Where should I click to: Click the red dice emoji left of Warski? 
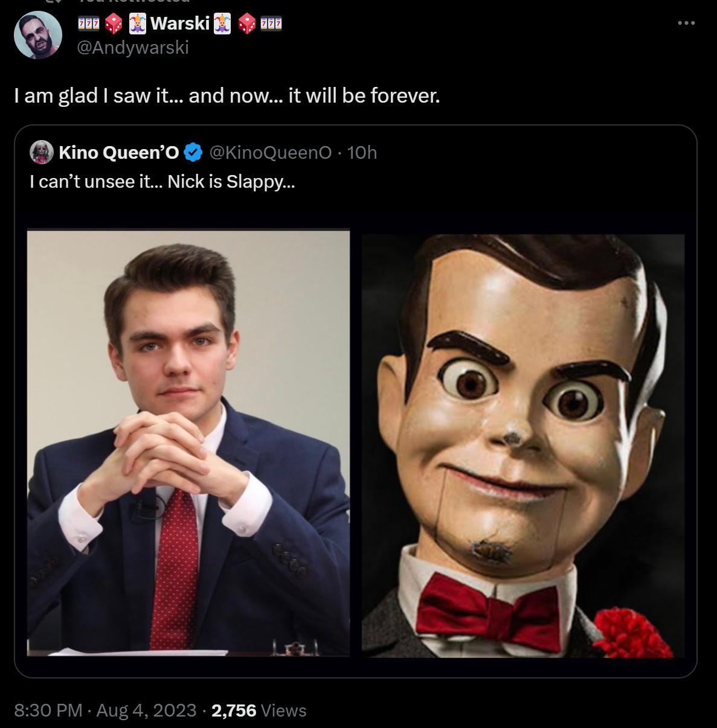114,24
